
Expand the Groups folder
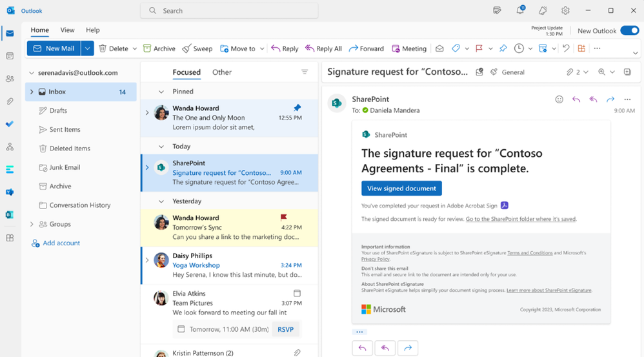[x=32, y=224]
